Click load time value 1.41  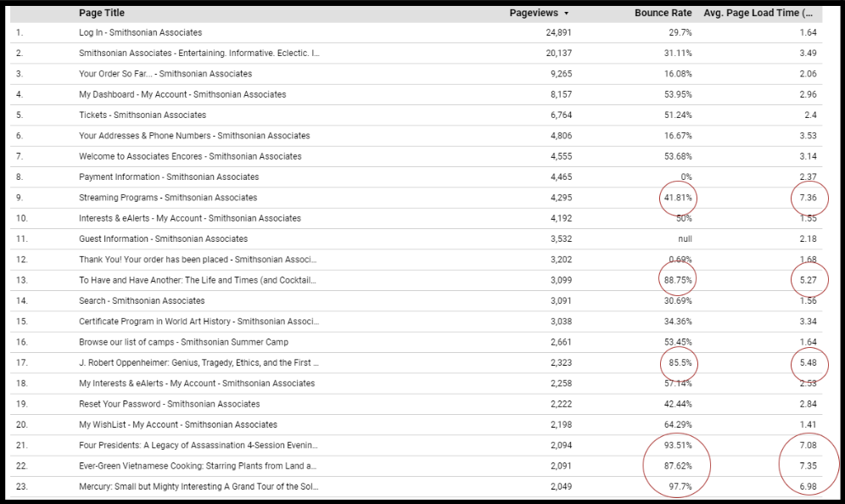(808, 425)
